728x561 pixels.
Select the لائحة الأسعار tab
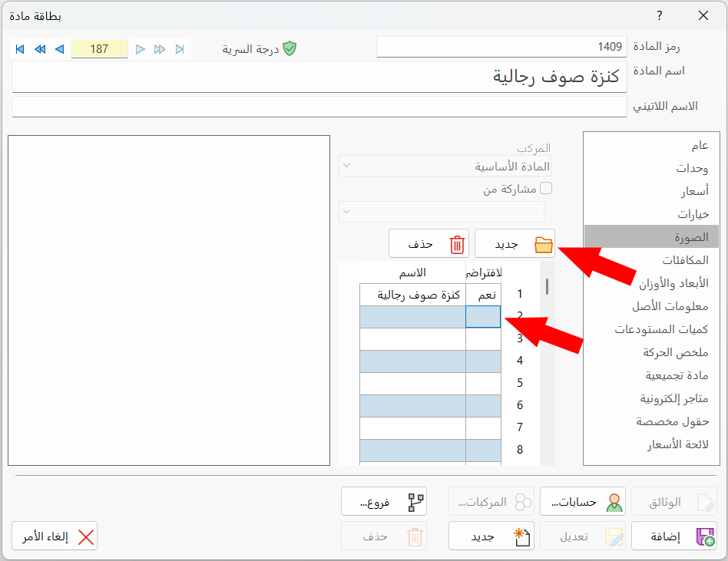click(x=651, y=444)
